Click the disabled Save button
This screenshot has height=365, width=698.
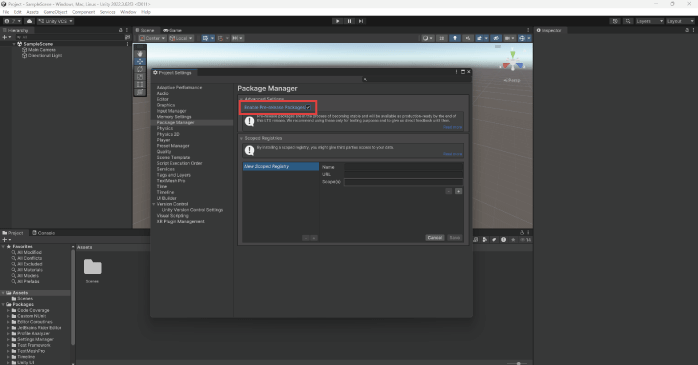point(454,238)
